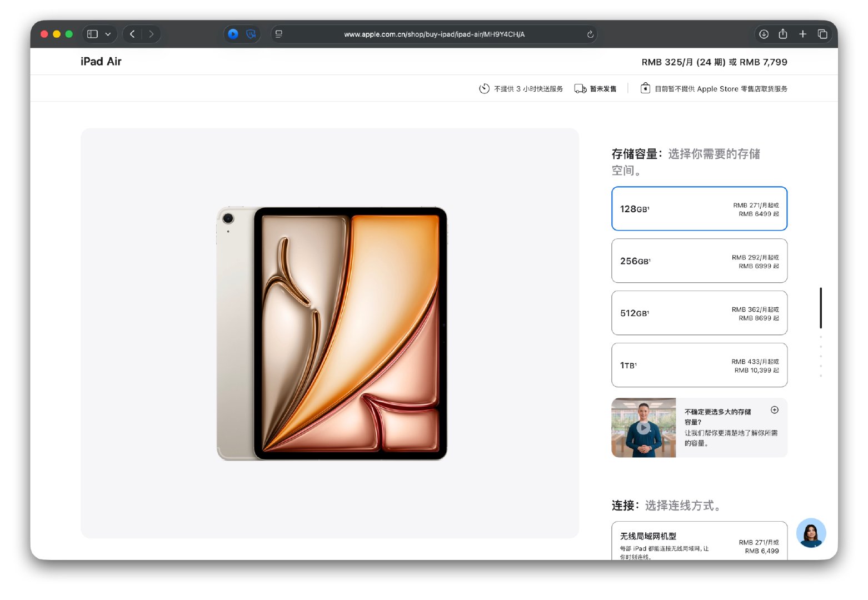Open the 目前暂不提供 Apple Store 零售店取货服务 link
Screen dimensions: 868x600
(x=721, y=89)
